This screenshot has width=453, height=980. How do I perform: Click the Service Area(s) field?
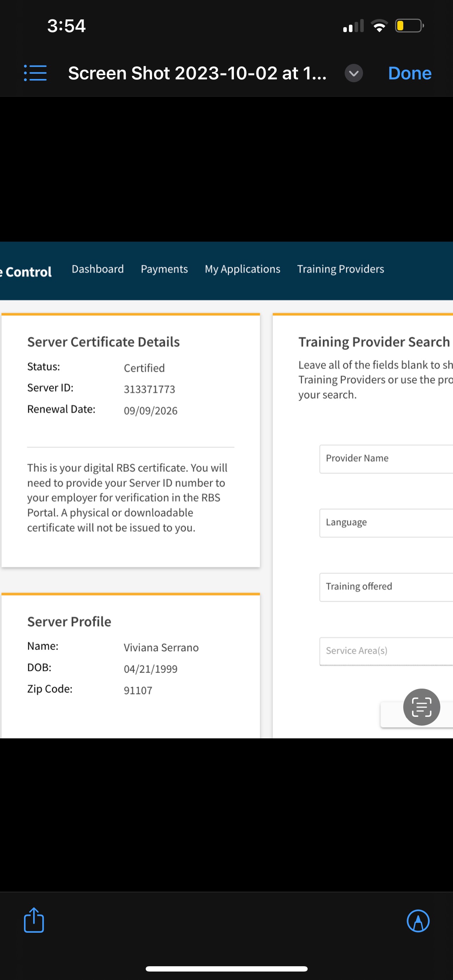[386, 651]
